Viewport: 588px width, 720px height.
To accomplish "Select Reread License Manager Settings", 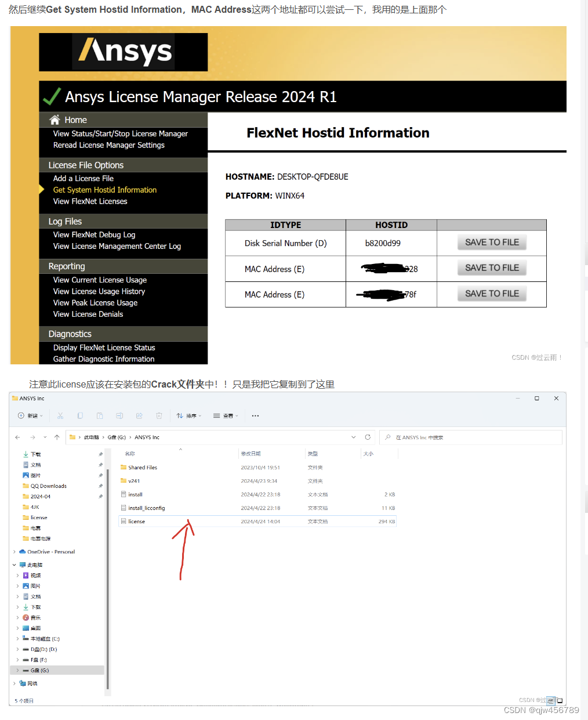I will [x=109, y=145].
